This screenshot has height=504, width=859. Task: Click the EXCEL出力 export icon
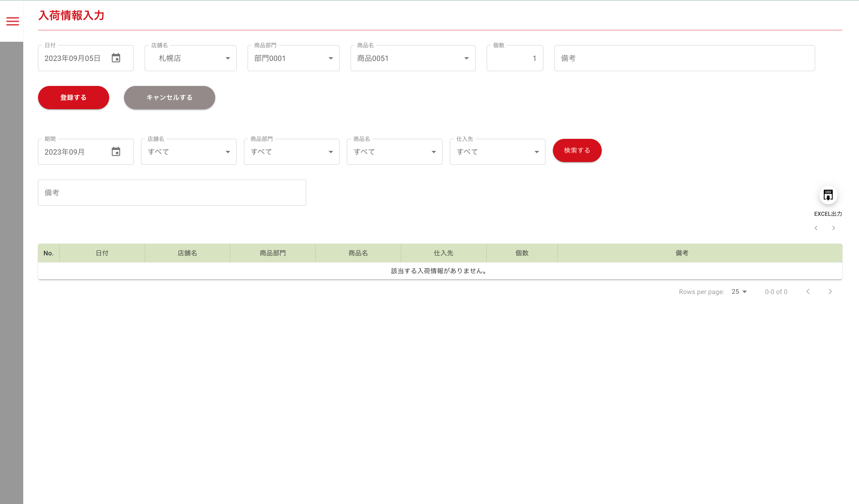828,195
